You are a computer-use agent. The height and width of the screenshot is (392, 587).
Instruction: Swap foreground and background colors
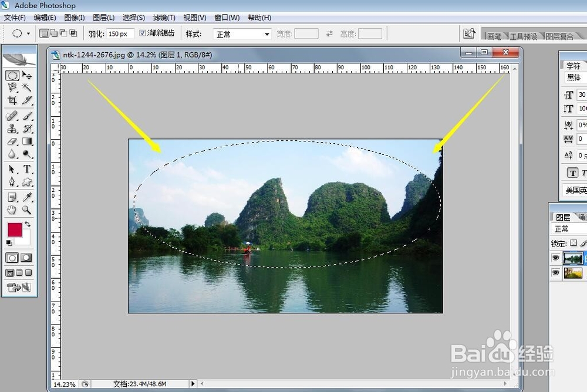(28, 224)
